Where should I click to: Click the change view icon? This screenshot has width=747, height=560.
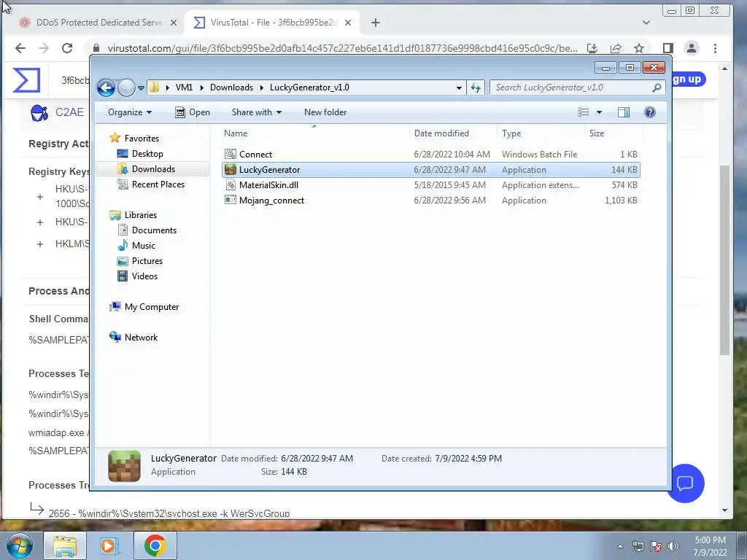(x=583, y=112)
